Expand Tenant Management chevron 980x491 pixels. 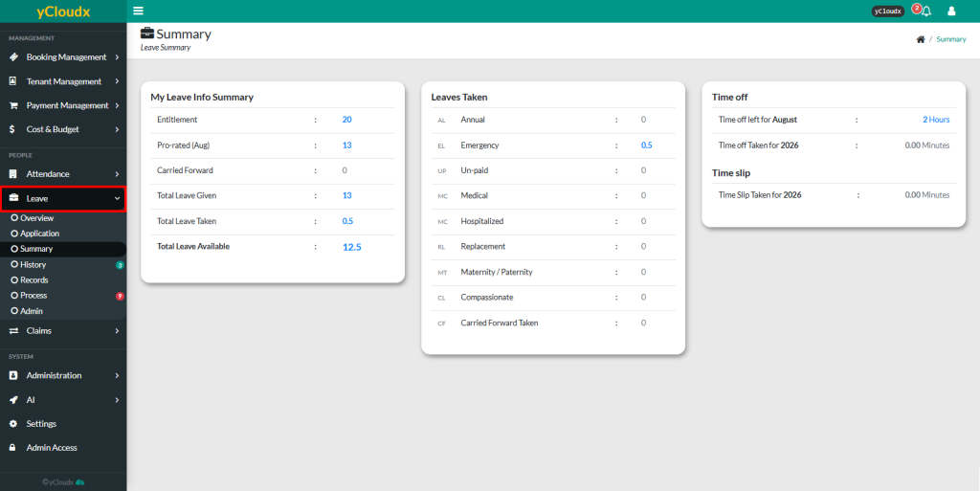pos(117,81)
